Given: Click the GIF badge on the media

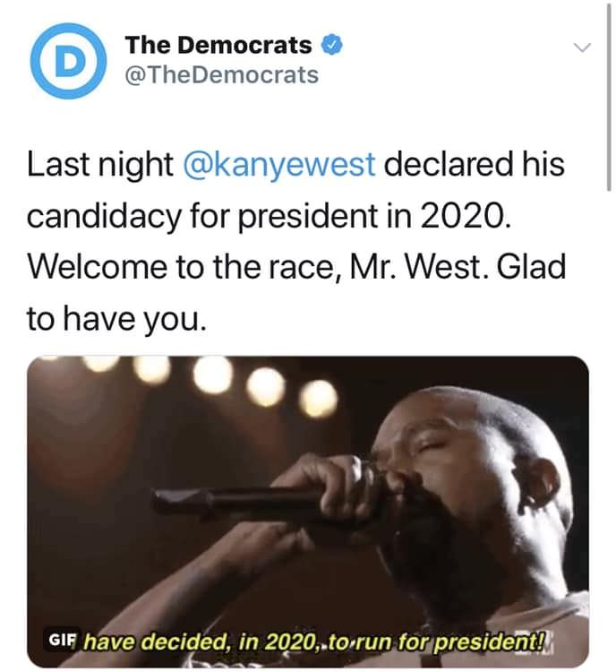Looking at the screenshot, I should tap(64, 642).
